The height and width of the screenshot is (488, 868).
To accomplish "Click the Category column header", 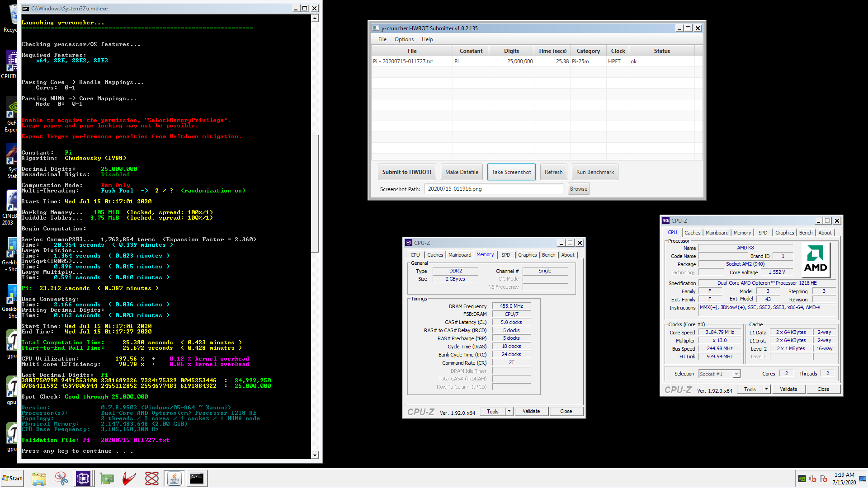I will [588, 51].
